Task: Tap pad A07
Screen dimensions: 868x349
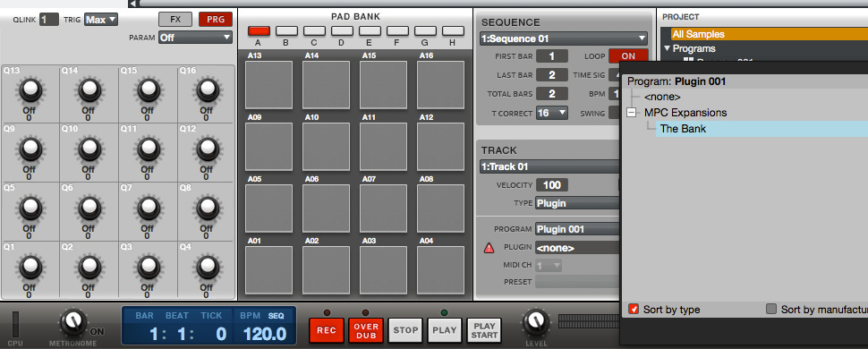Action: 384,209
